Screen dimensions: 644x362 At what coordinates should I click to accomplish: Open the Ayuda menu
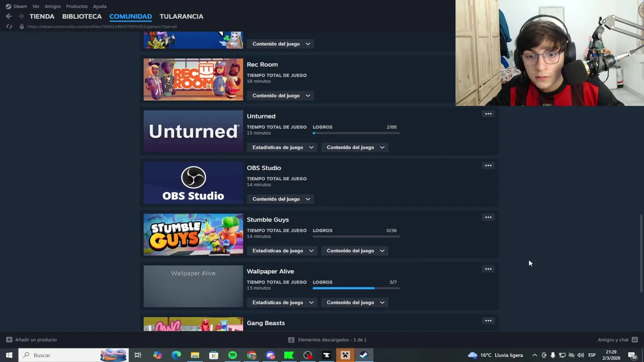(100, 7)
